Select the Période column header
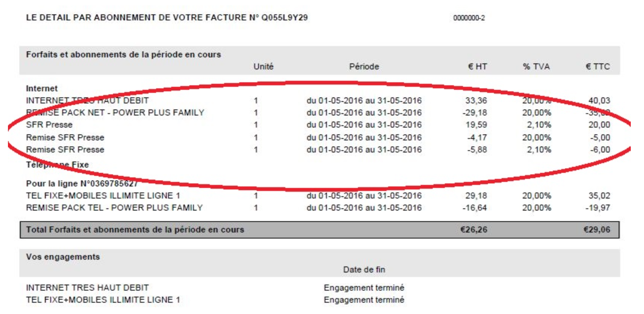Image resolution: width=644 pixels, height=314 pixels. pos(364,67)
